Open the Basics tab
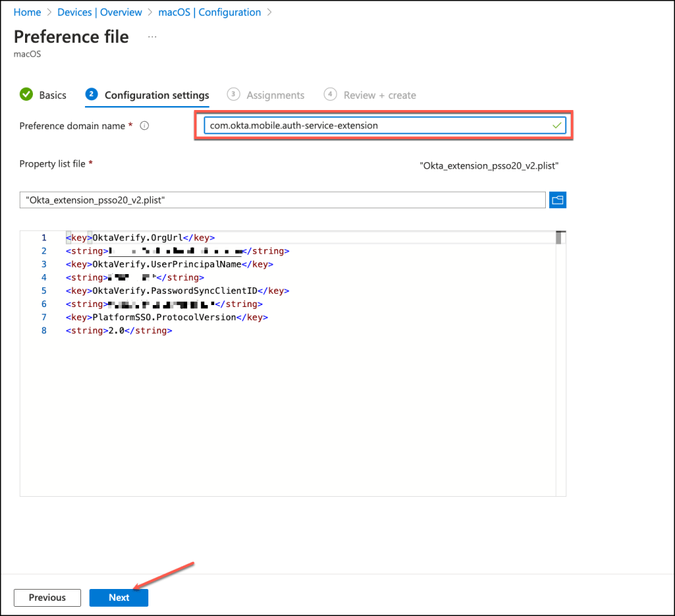This screenshot has height=616, width=675. click(53, 95)
